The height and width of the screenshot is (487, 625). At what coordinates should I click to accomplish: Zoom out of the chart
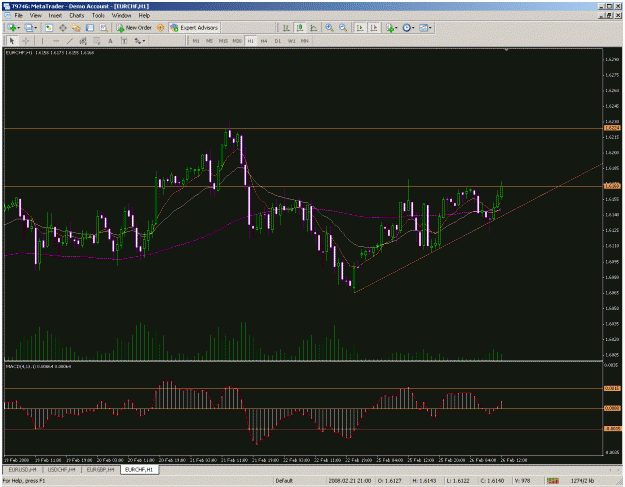[x=343, y=28]
